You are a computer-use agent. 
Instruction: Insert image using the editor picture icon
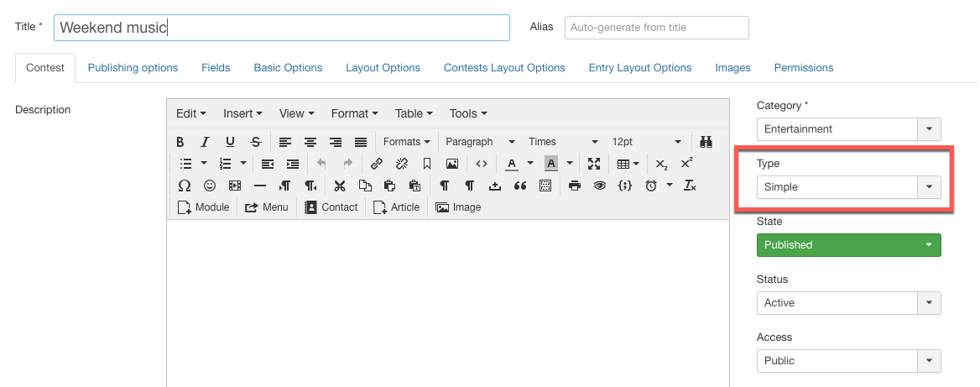click(452, 164)
